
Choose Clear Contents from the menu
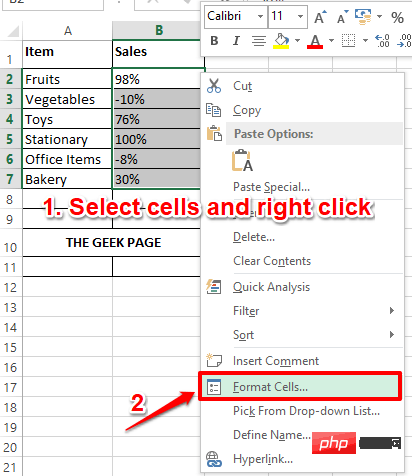pos(272,261)
